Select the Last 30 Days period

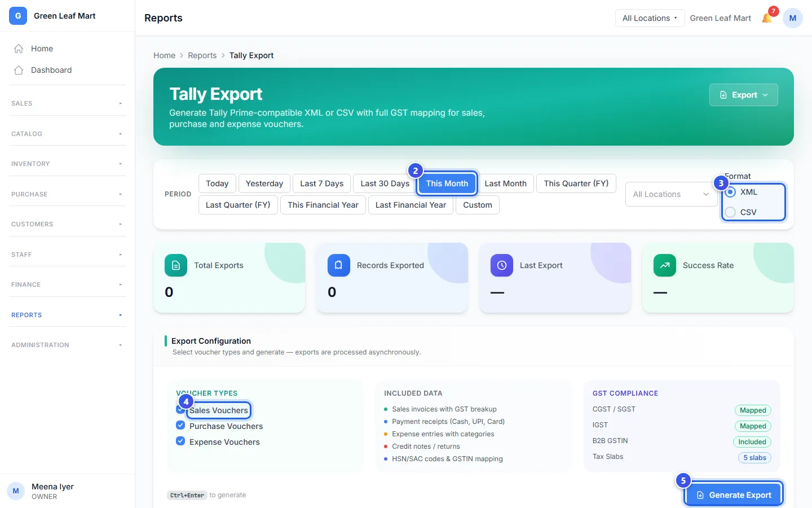pyautogui.click(x=385, y=183)
